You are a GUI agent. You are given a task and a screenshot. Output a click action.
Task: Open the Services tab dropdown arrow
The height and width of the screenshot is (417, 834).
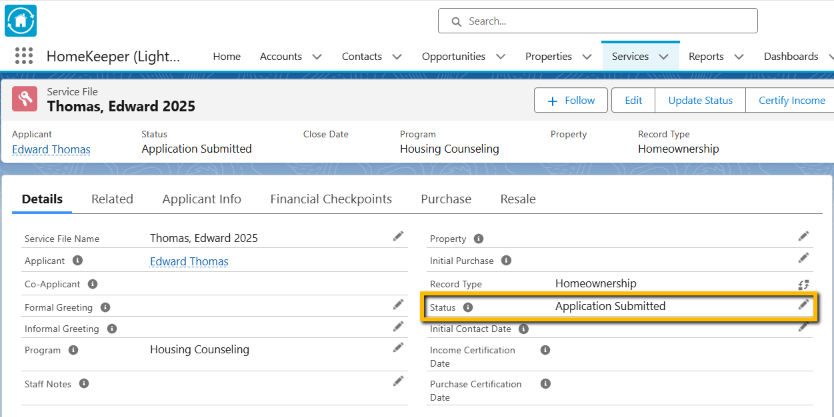[x=663, y=57]
